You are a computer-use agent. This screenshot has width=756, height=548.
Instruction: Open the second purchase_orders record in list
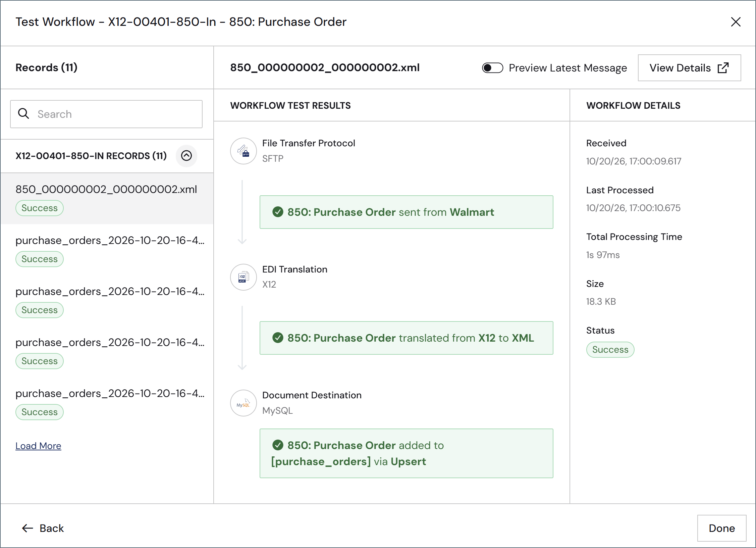pyautogui.click(x=107, y=301)
